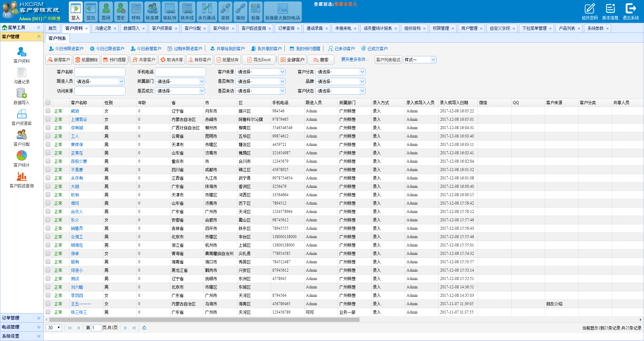Click the 置闲 idle status icon

106,11
